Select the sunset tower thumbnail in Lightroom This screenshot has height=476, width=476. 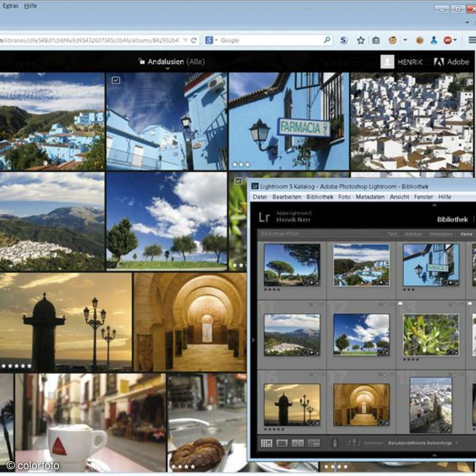tap(292, 404)
